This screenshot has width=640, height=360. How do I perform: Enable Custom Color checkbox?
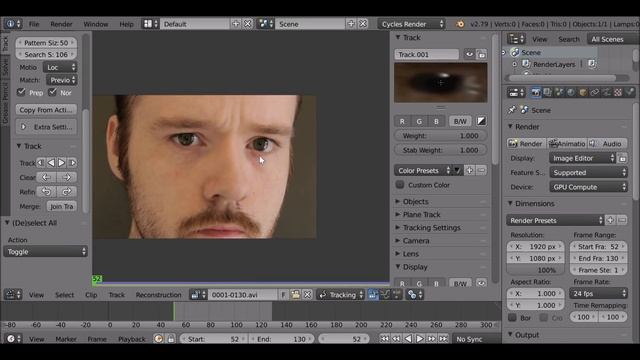(400, 185)
